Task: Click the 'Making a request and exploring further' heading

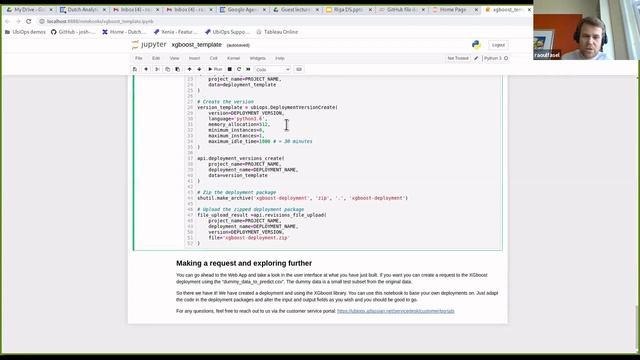Action: (x=244, y=263)
